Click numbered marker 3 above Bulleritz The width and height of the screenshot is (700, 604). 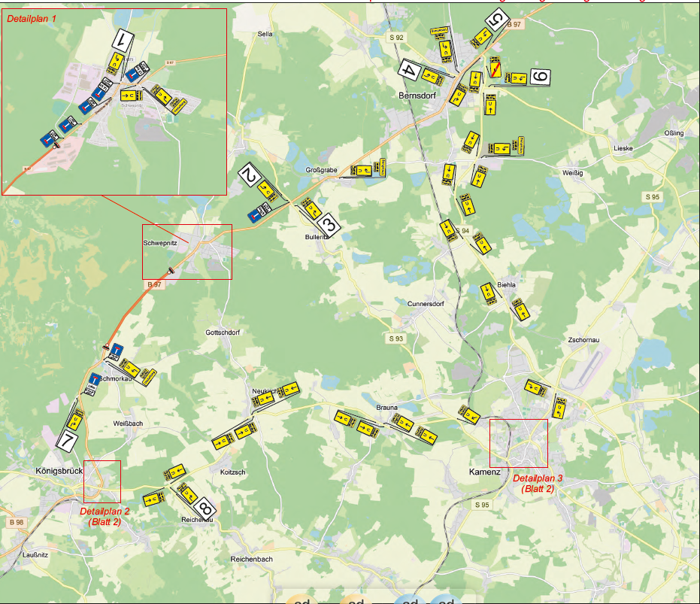point(329,223)
